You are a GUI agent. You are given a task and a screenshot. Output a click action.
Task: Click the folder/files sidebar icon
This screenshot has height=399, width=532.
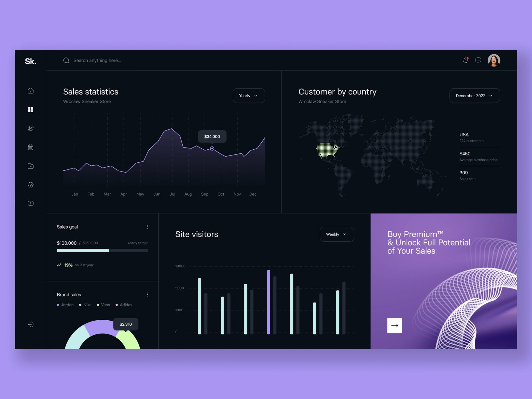pyautogui.click(x=30, y=166)
